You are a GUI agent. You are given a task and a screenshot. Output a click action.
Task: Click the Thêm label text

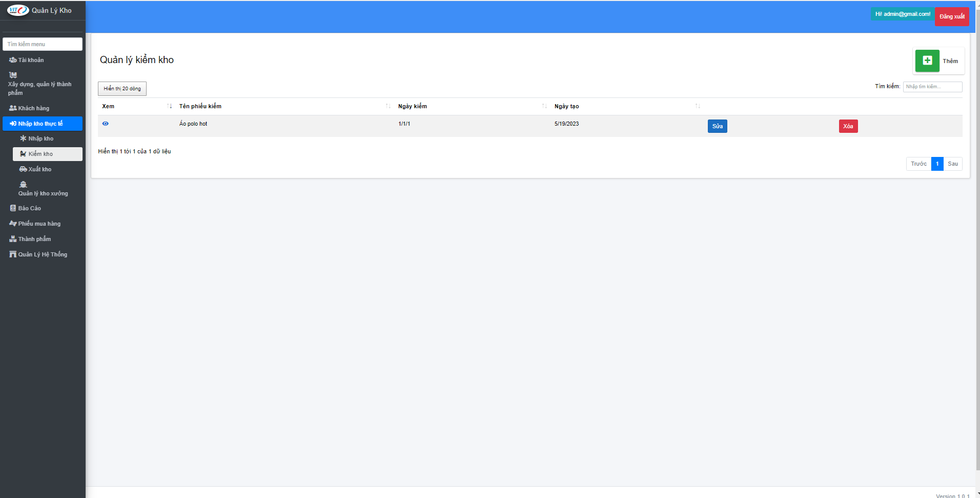click(x=950, y=61)
